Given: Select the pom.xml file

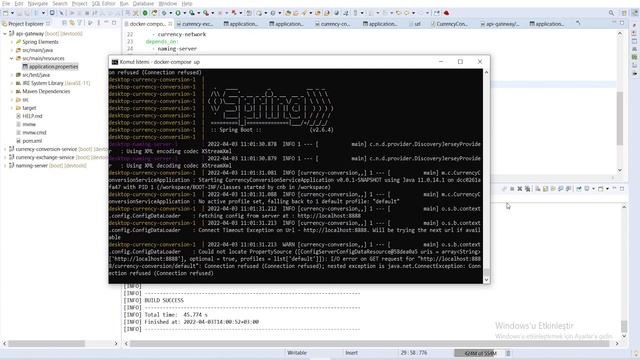Looking at the screenshot, I should coord(29,141).
